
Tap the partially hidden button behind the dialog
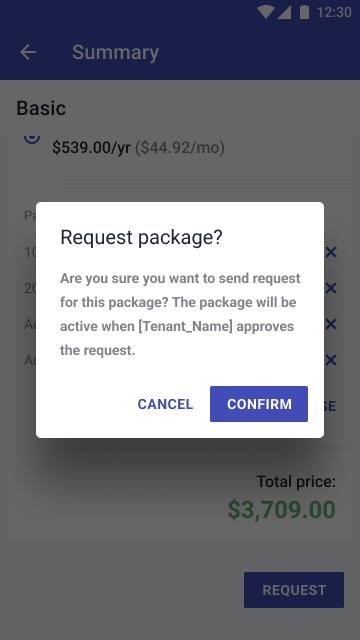(x=330, y=406)
